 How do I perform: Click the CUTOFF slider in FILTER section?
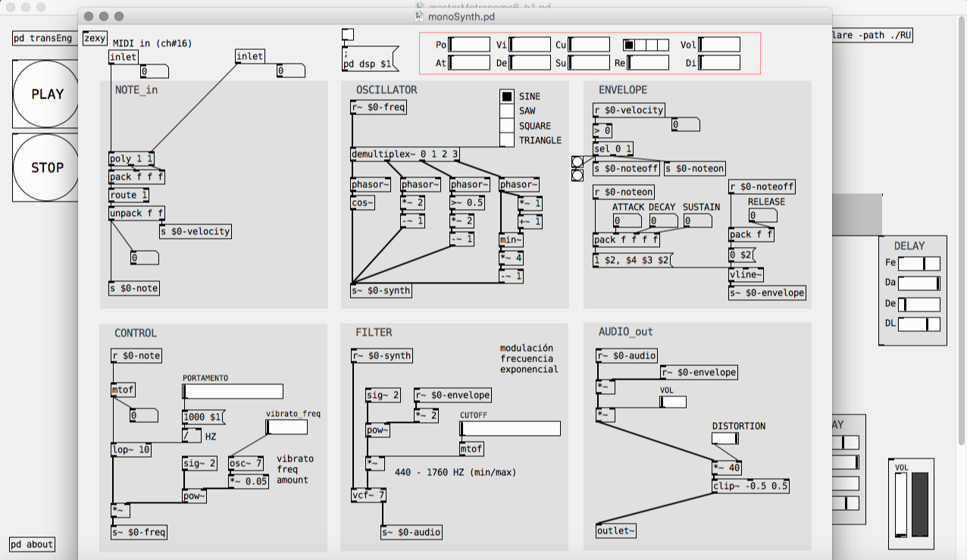(x=510, y=429)
